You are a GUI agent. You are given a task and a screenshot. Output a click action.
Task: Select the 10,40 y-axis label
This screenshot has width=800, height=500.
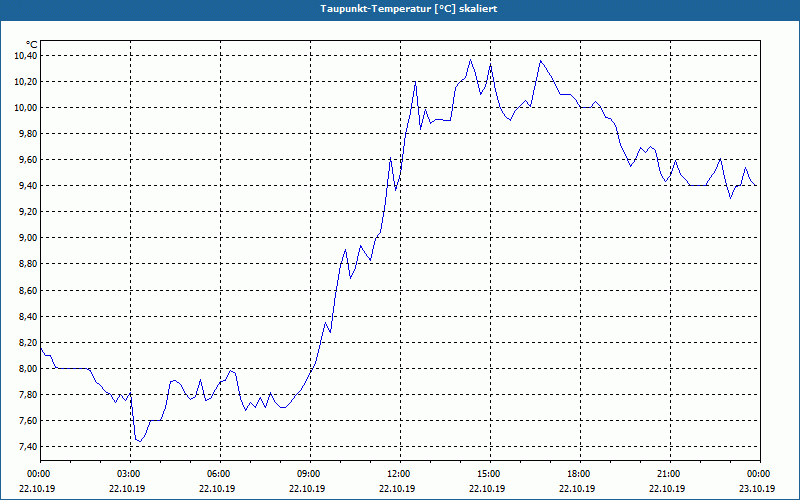pyautogui.click(x=26, y=56)
